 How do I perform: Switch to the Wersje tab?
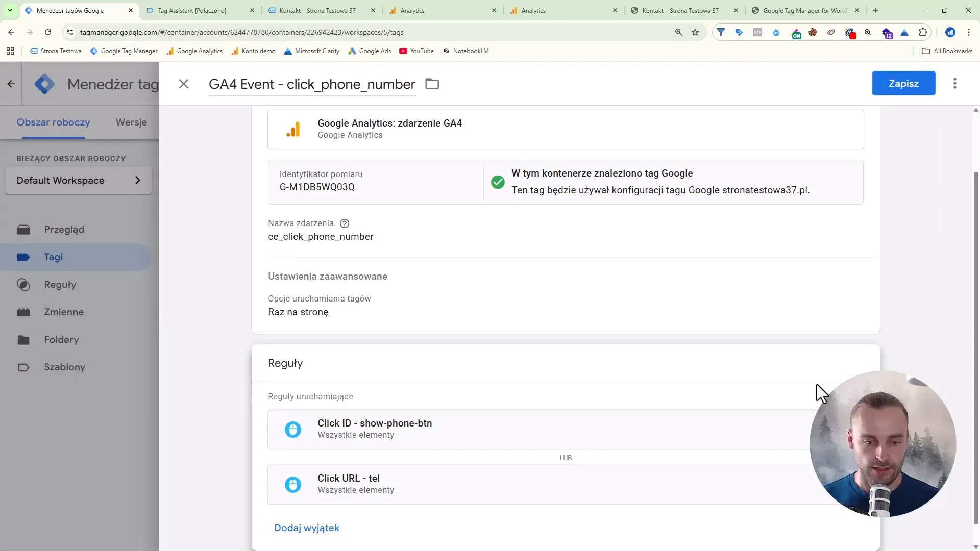click(131, 122)
